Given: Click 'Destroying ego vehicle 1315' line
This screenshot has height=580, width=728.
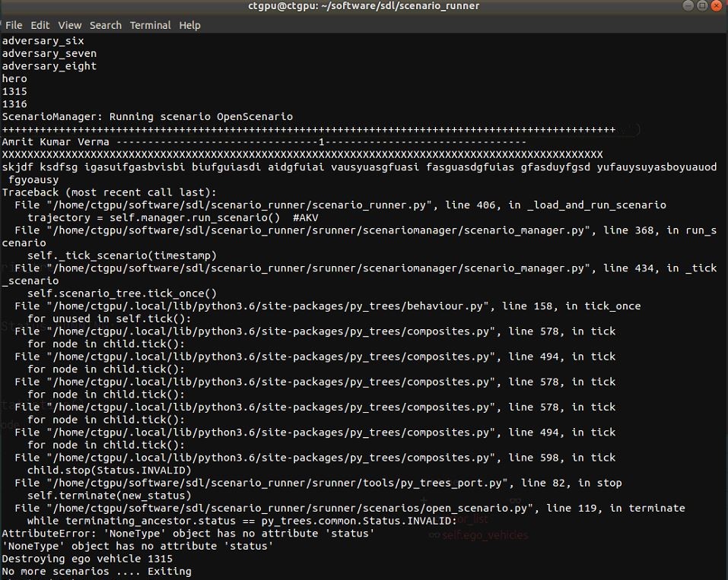Looking at the screenshot, I should tap(87, 559).
